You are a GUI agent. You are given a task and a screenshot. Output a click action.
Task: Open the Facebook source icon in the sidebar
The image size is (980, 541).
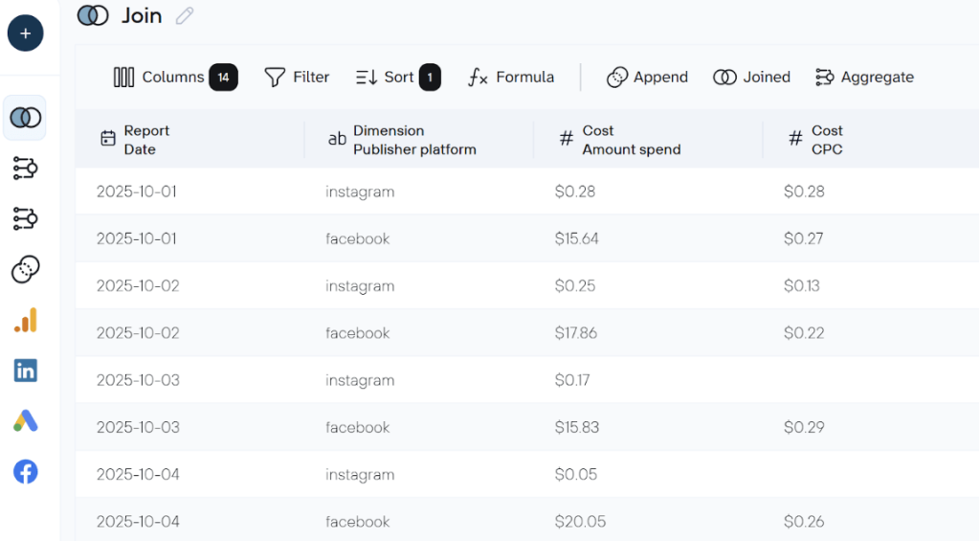tap(26, 471)
